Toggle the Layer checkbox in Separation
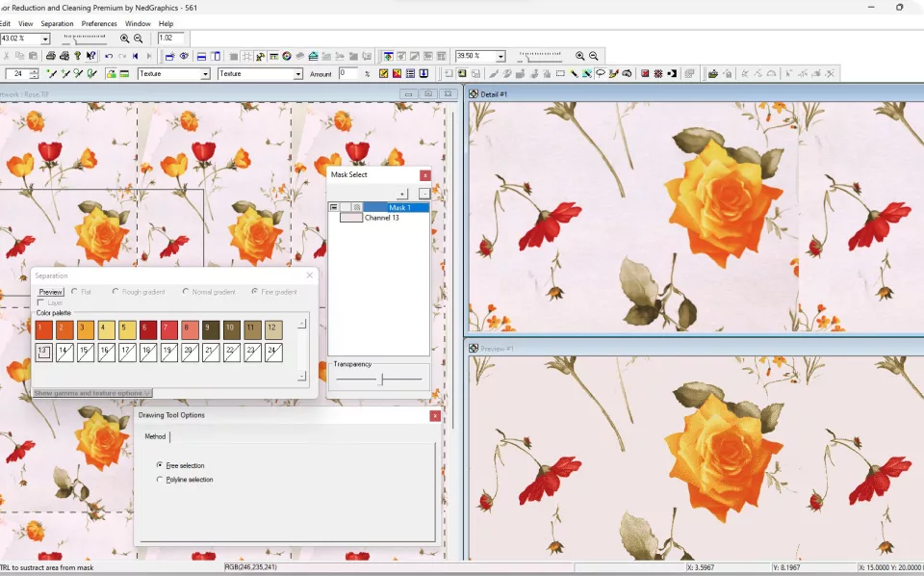Viewport: 924px width, 576px height. (x=40, y=302)
